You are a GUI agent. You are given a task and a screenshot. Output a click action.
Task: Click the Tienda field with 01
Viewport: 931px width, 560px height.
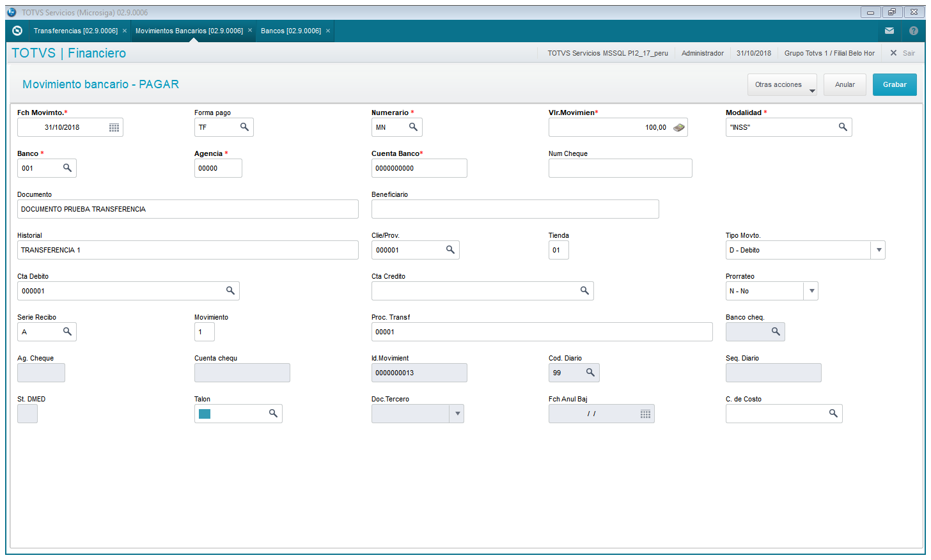pos(559,250)
